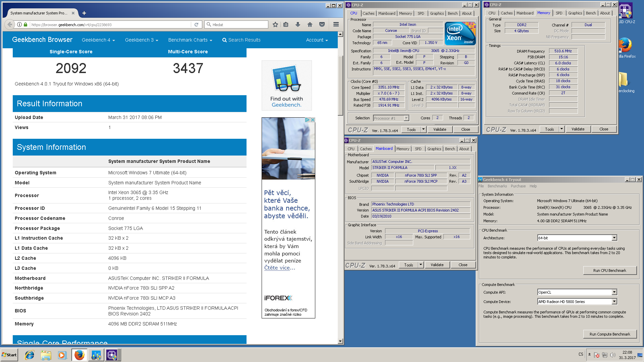The image size is (644, 362).
Task: Expand Benchmark Charts menu
Action: pyautogui.click(x=190, y=40)
